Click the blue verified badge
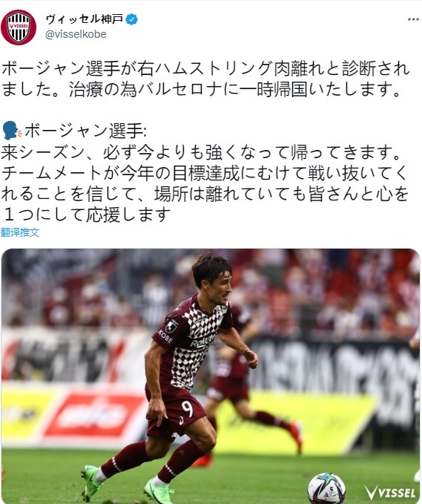 click(x=131, y=19)
